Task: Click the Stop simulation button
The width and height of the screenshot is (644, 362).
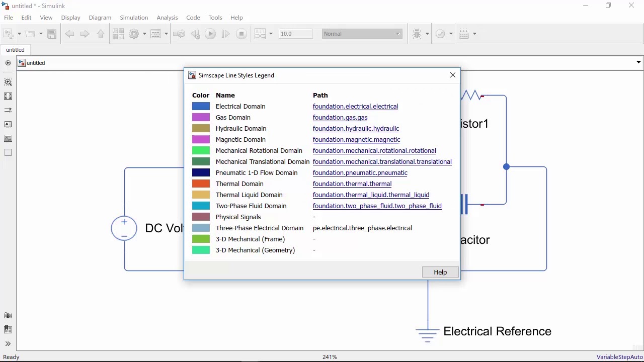Action: coord(242,34)
